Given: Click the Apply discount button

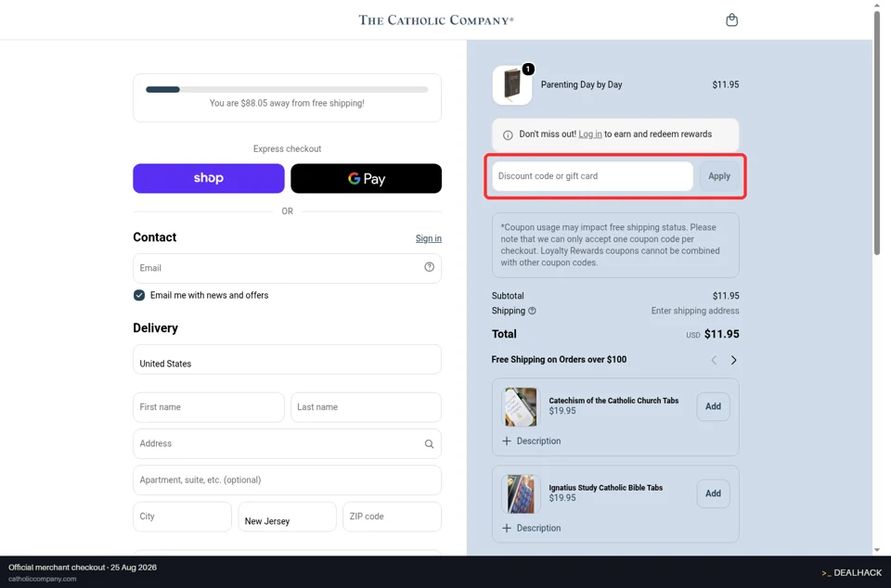Looking at the screenshot, I should pos(718,176).
